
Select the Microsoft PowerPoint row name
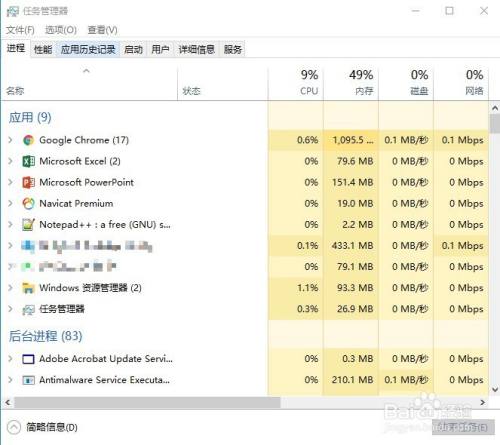coord(86,182)
